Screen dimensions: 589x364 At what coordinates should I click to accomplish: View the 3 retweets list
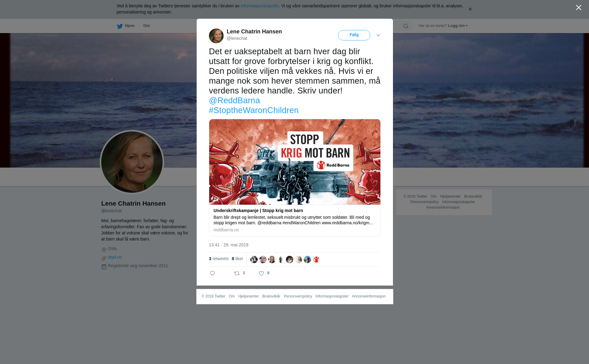(219, 259)
